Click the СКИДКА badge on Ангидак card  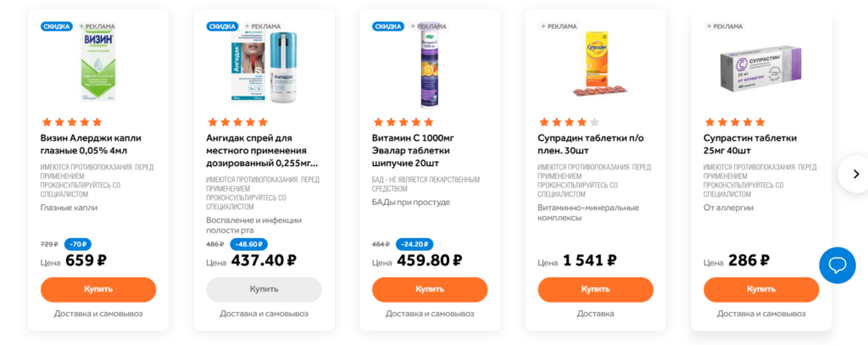[x=222, y=26]
